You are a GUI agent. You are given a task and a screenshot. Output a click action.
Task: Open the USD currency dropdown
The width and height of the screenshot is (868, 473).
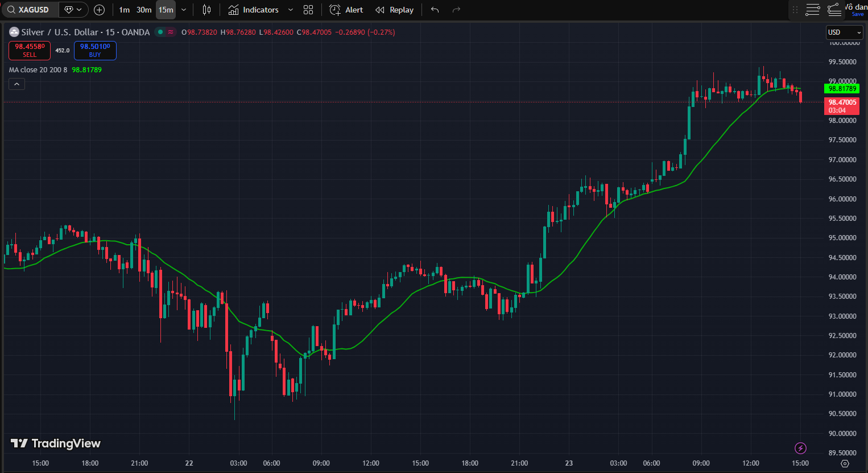pyautogui.click(x=844, y=32)
